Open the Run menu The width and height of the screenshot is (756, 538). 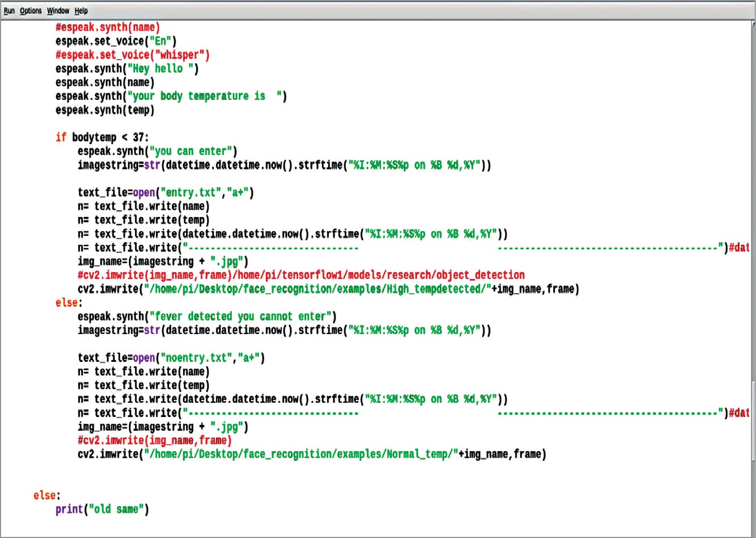click(x=9, y=11)
